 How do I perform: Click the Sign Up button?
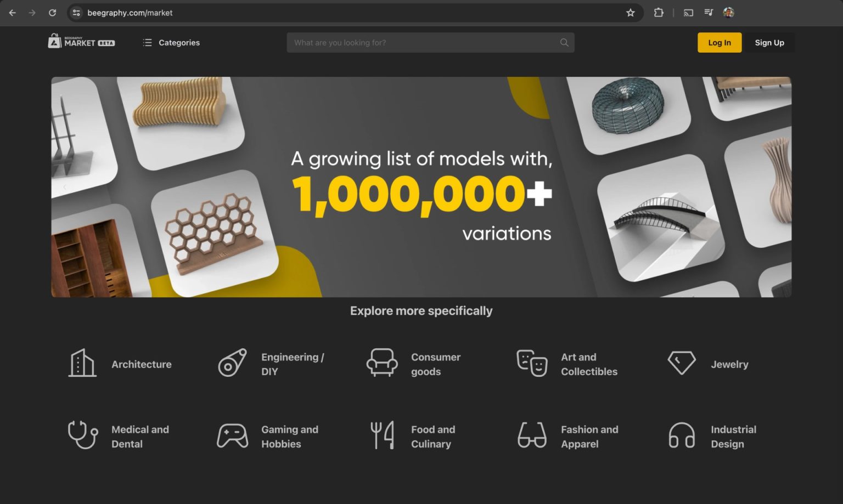tap(769, 43)
